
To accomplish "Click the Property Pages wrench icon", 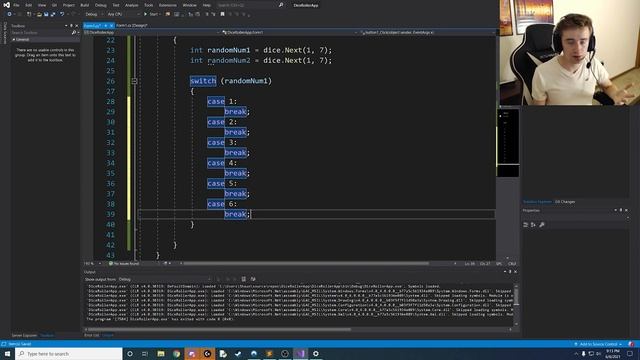I will coord(542,224).
